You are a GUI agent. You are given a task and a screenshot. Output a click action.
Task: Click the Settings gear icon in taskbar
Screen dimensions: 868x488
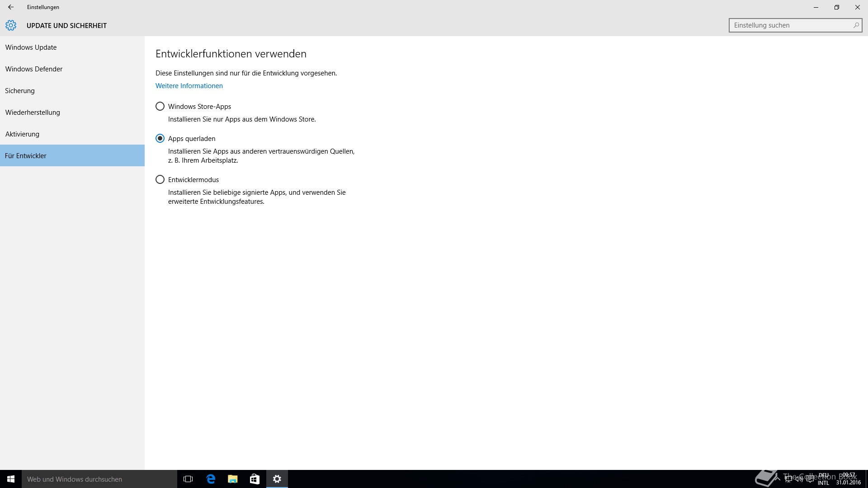pos(277,479)
